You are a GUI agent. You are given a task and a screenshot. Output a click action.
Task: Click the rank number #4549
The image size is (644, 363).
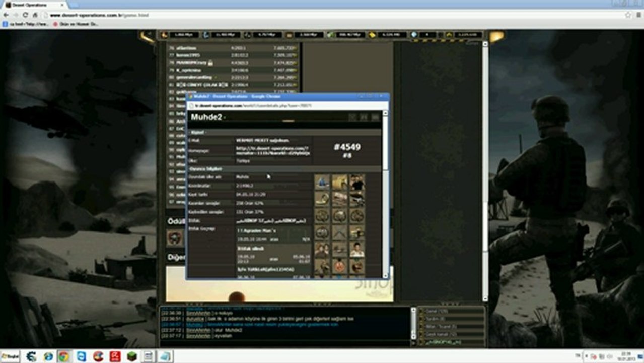pyautogui.click(x=347, y=147)
